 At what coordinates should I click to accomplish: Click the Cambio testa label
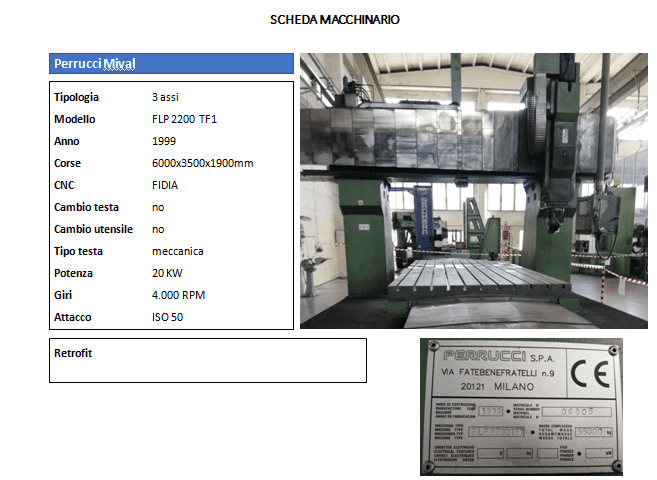[86, 207]
